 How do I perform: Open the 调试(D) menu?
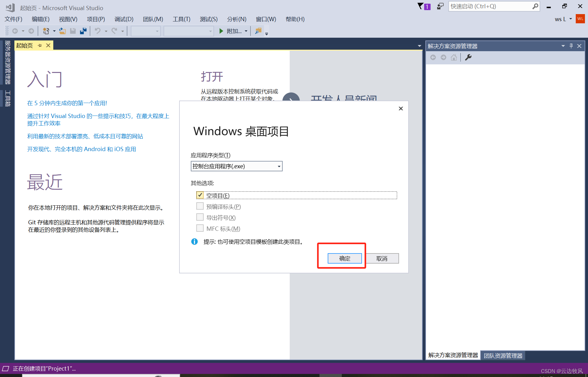(x=124, y=19)
